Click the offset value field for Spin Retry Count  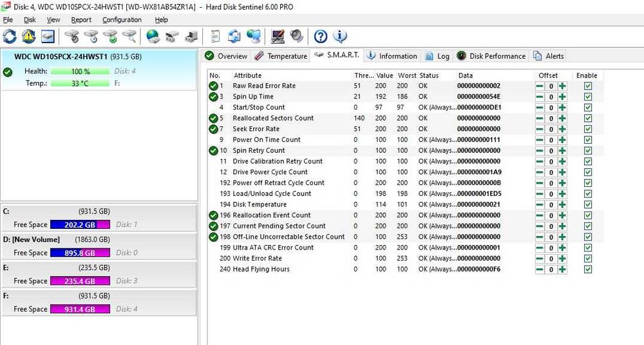tap(551, 151)
